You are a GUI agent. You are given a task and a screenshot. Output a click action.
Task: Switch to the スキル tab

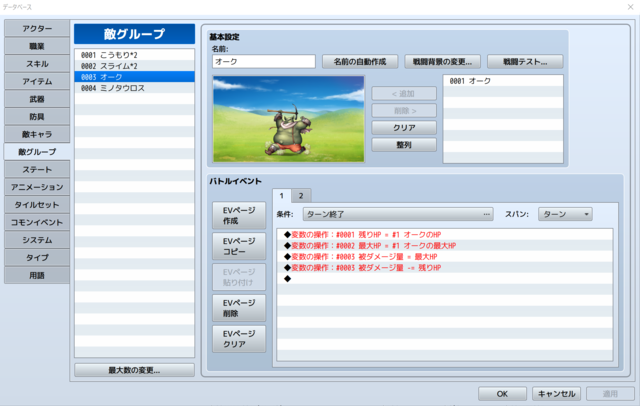coord(37,64)
